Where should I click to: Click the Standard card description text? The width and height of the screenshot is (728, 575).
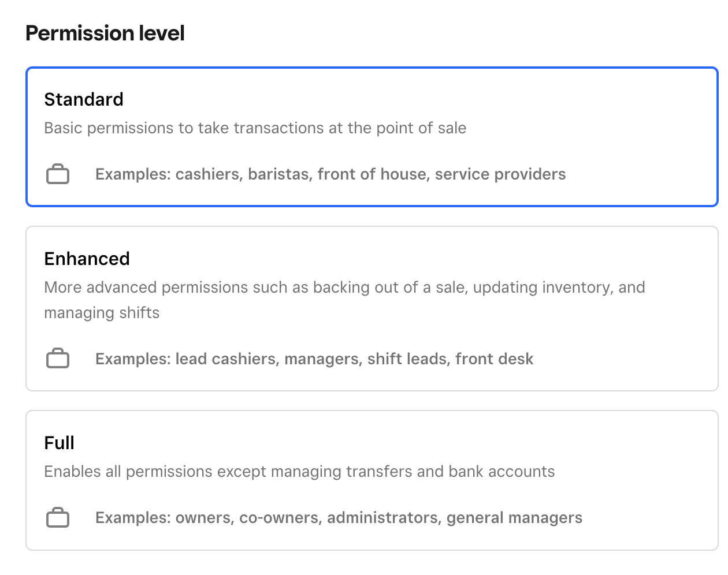pyautogui.click(x=255, y=128)
